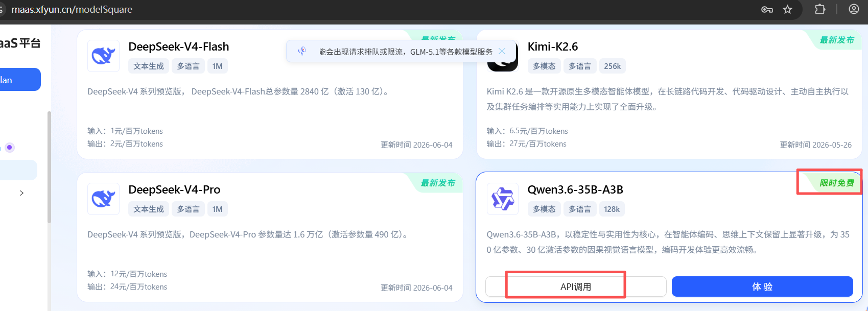The width and height of the screenshot is (868, 311).
Task: Click '更新时间 2026-06-04' on DeepSeek-V4-Flash card
Action: (416, 145)
